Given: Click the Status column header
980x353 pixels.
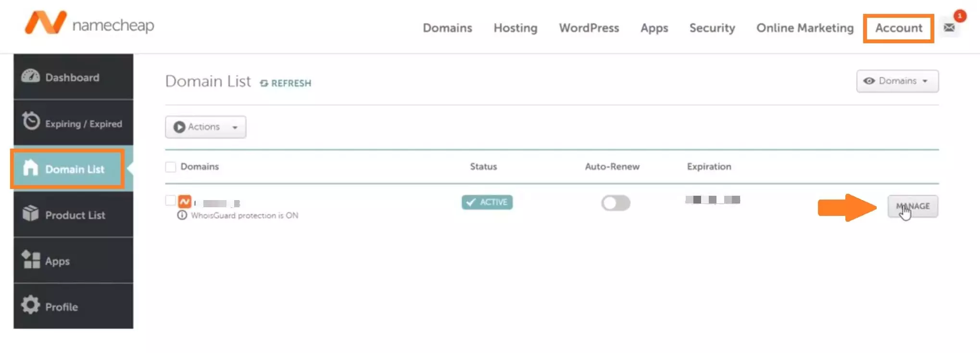Looking at the screenshot, I should tap(483, 166).
